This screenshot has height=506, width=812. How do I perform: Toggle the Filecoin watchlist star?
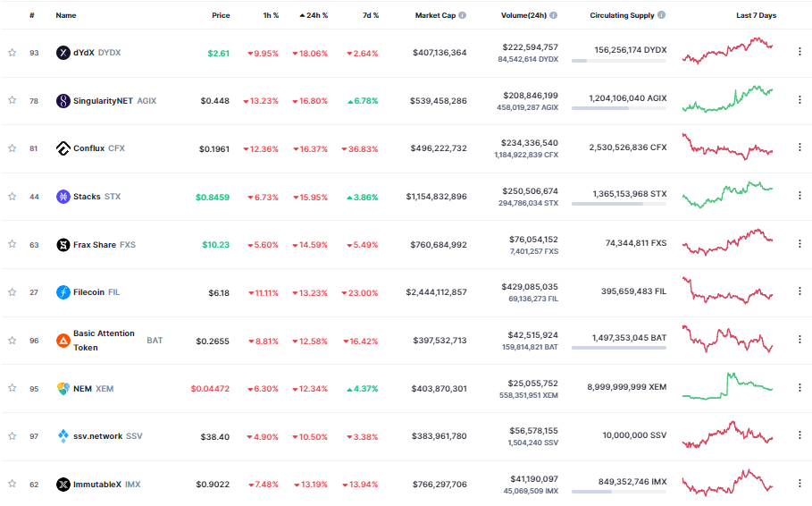(x=12, y=292)
